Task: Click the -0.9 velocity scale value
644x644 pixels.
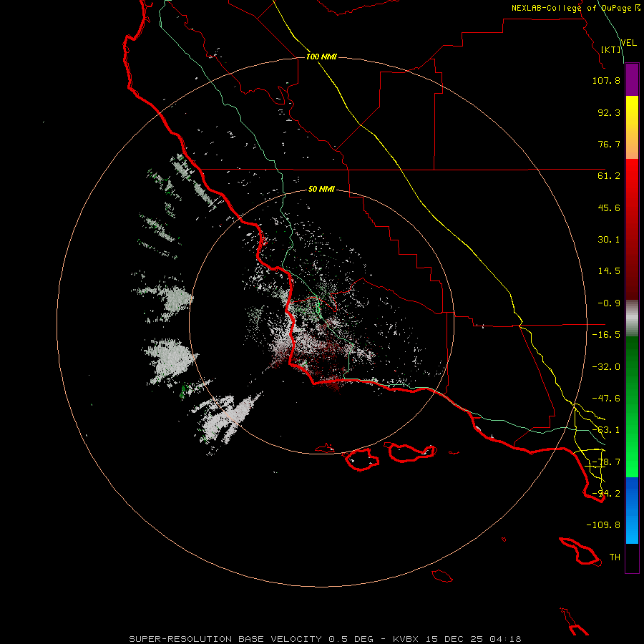Action: pos(609,303)
